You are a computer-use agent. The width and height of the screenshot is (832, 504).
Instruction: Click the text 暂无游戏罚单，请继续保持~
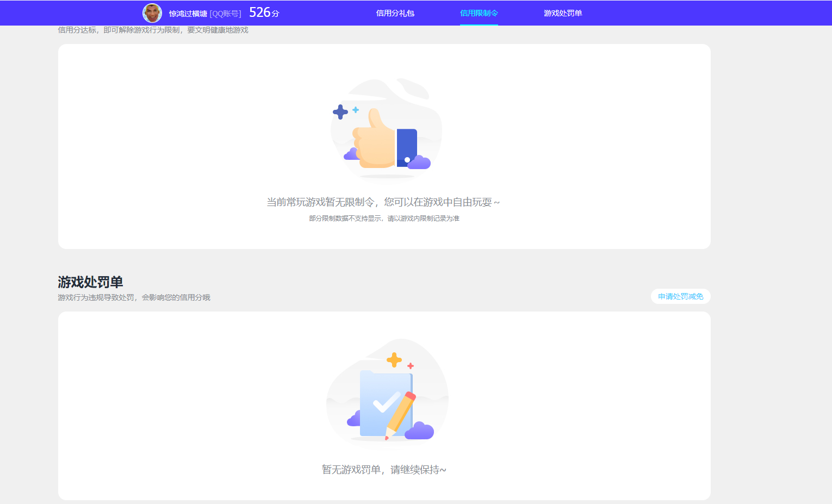384,470
